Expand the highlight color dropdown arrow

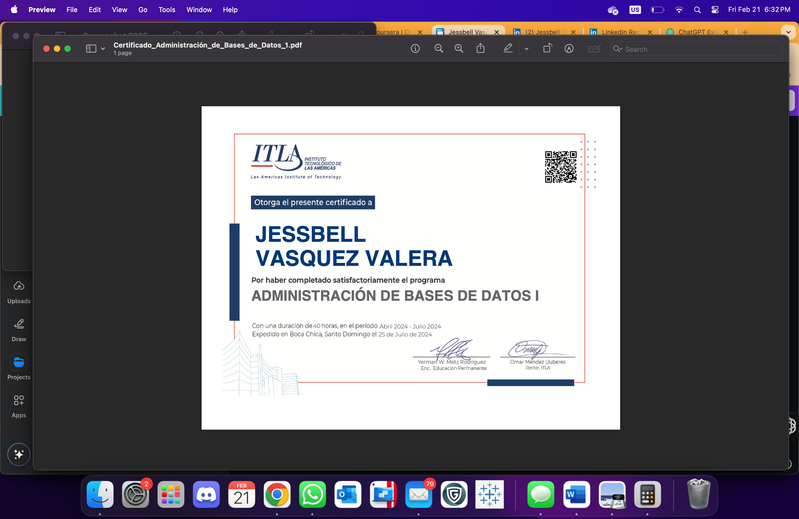[x=526, y=49]
